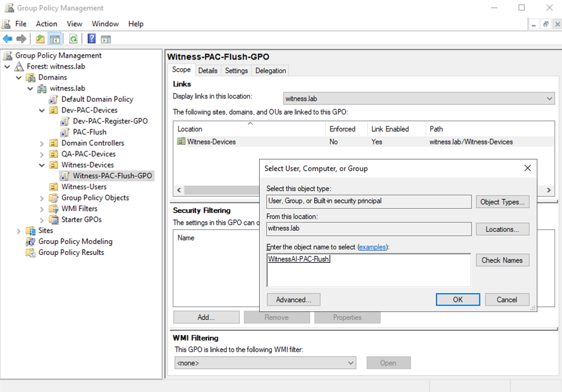Expand the Domain Controllers OU

(42, 143)
